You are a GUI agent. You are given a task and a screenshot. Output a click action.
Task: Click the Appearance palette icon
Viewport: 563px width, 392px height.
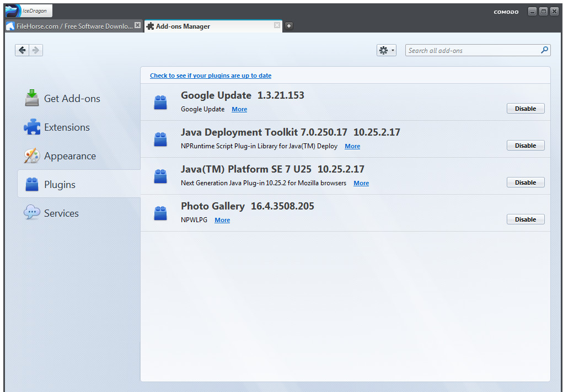pos(31,155)
